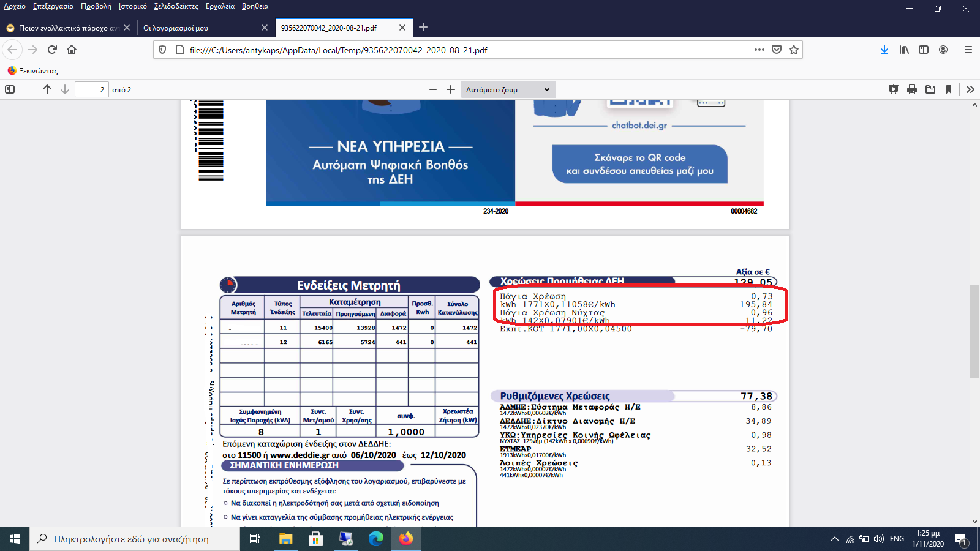The image size is (980, 551).
Task: Open the Windows Start menu
Action: click(x=15, y=539)
